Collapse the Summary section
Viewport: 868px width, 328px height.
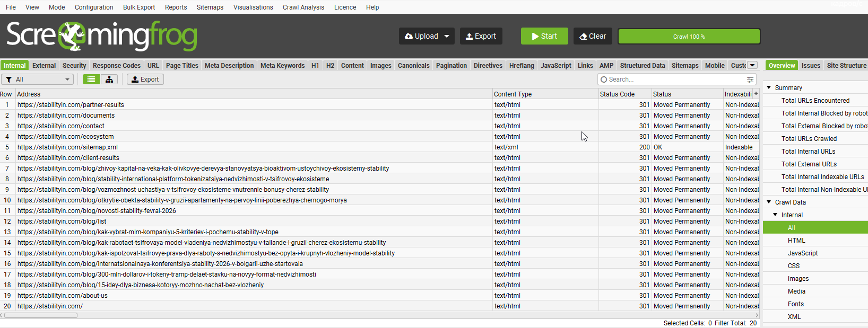(x=769, y=87)
